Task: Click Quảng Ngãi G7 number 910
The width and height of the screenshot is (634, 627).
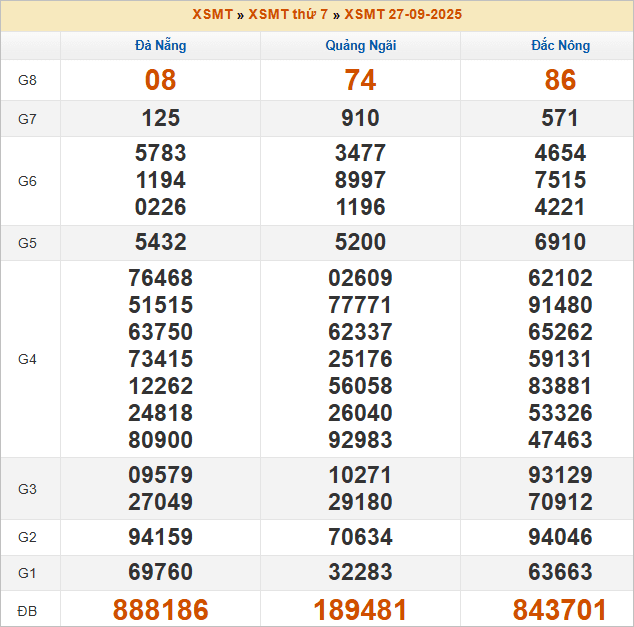Action: tap(360, 119)
